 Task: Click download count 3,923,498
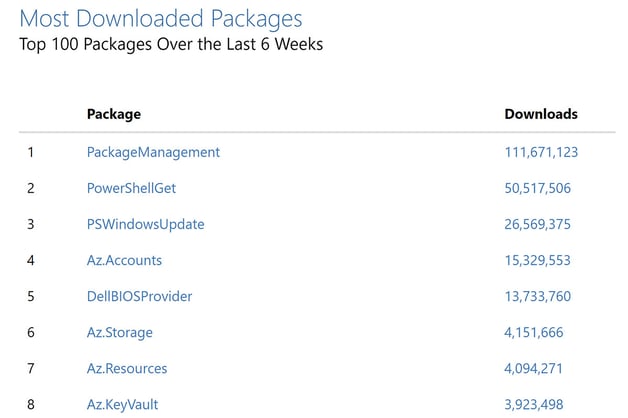(x=534, y=404)
